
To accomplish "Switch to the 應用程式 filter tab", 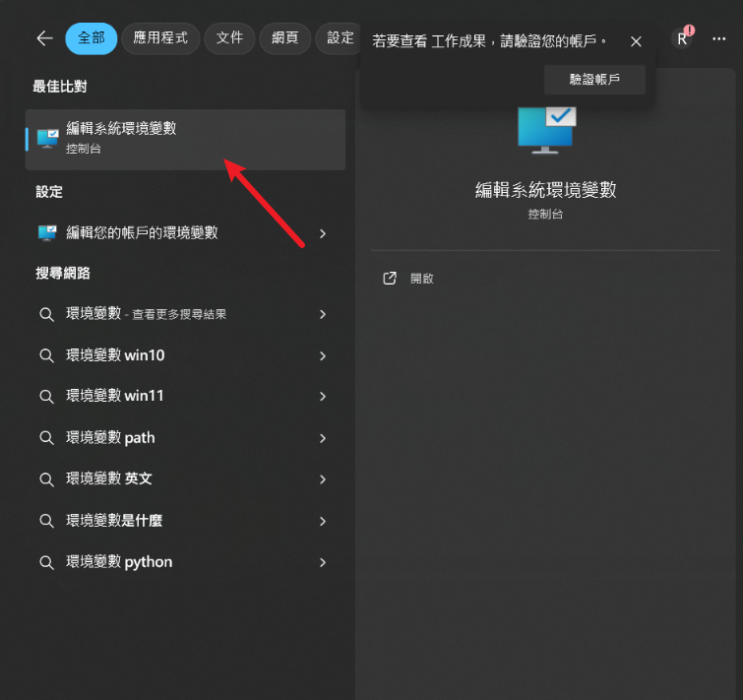I will (x=160, y=38).
